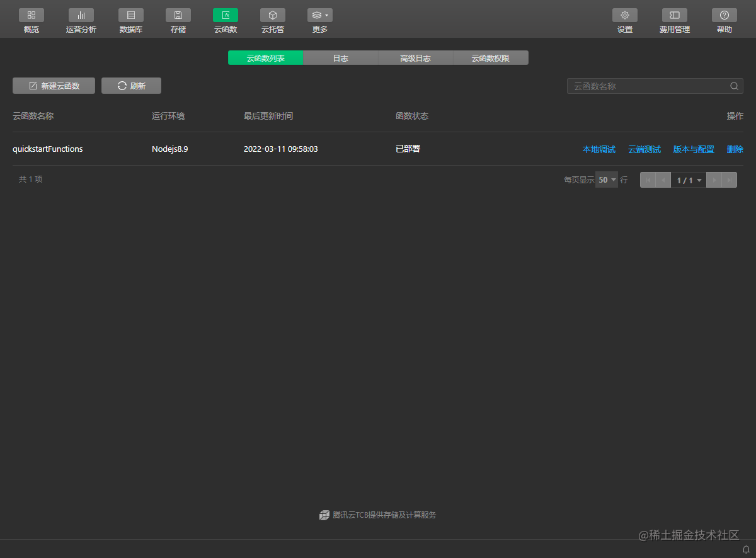756x558 pixels.
Task: Open 版本与配置 for quickstartFunctions
Action: point(694,149)
